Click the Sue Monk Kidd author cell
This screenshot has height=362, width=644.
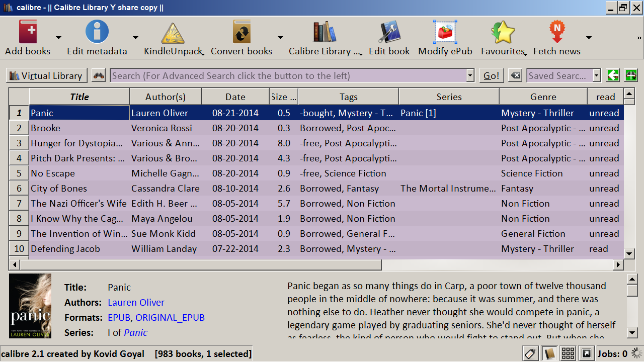166,234
